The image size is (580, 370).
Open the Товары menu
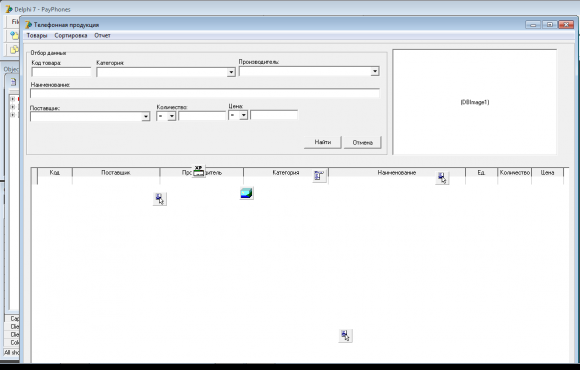37,36
